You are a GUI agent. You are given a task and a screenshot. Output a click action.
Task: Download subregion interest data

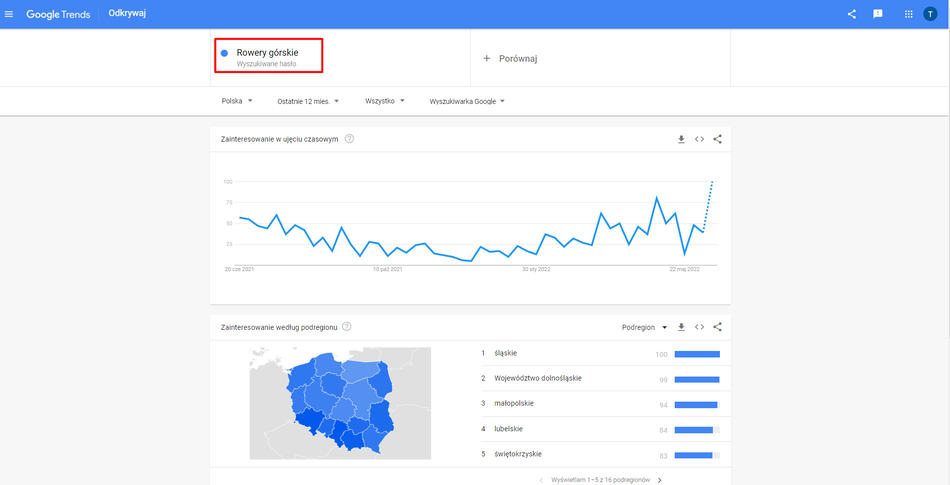point(681,327)
